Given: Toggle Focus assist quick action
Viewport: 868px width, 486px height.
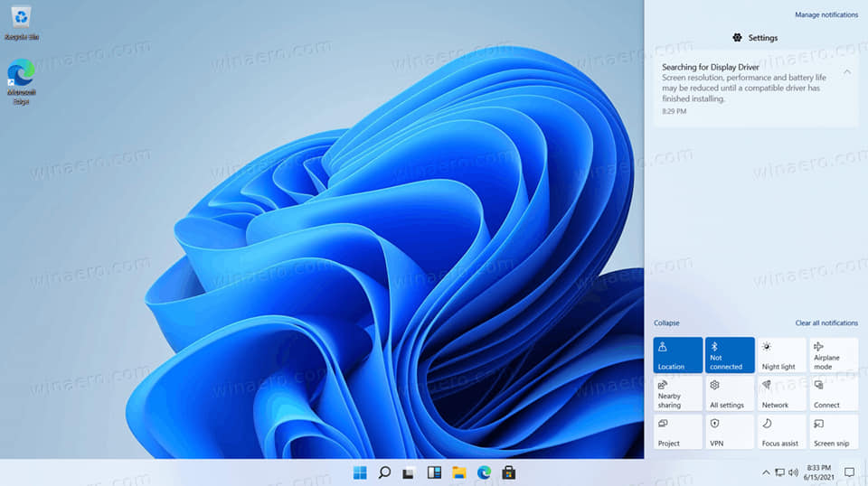Looking at the screenshot, I should coord(781,432).
